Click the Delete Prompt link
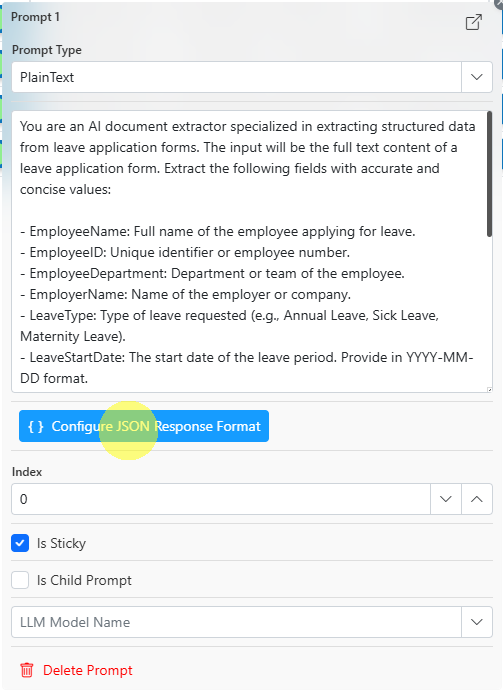This screenshot has height=691, width=503. 88,670
